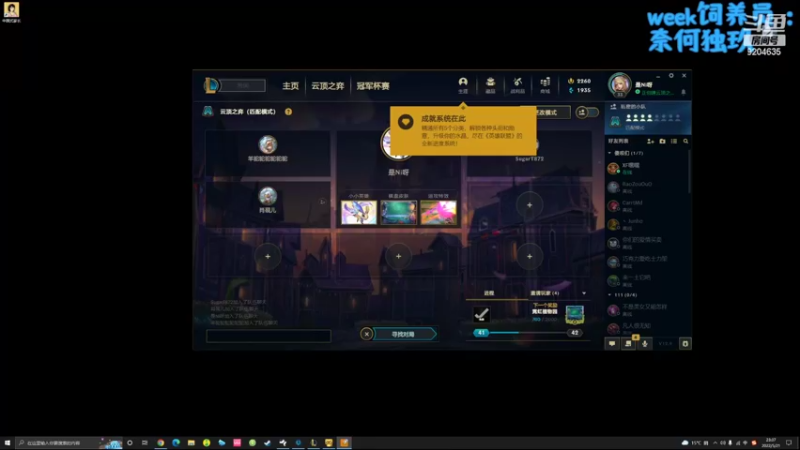Click the Little Legend (小小英雄) thumbnail
The height and width of the screenshot is (450, 800).
coord(359,212)
